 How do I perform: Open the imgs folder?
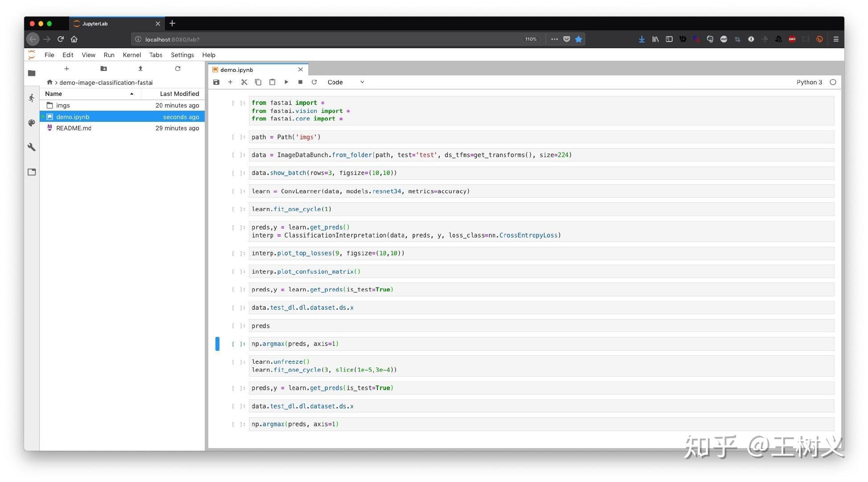(63, 105)
